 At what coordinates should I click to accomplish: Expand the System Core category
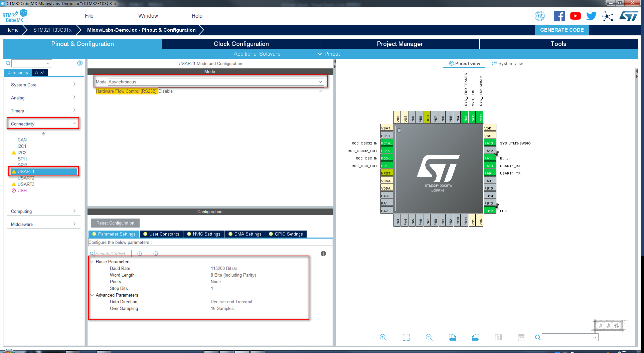(43, 85)
